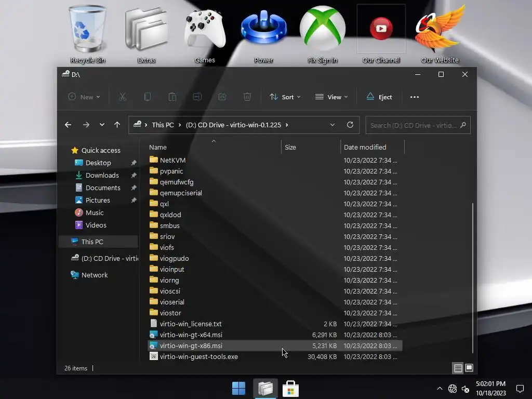This screenshot has height=399, width=532.
Task: Click the Eject button
Action: [x=379, y=97]
